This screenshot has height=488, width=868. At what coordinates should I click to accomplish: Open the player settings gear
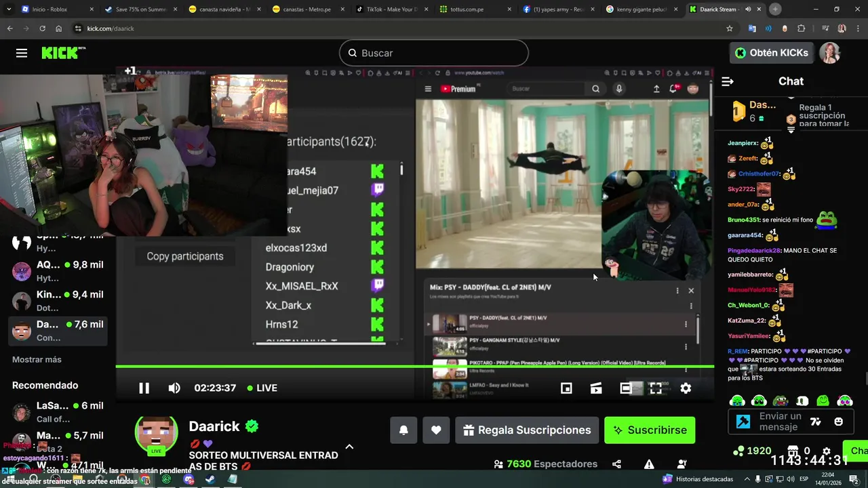coord(686,388)
